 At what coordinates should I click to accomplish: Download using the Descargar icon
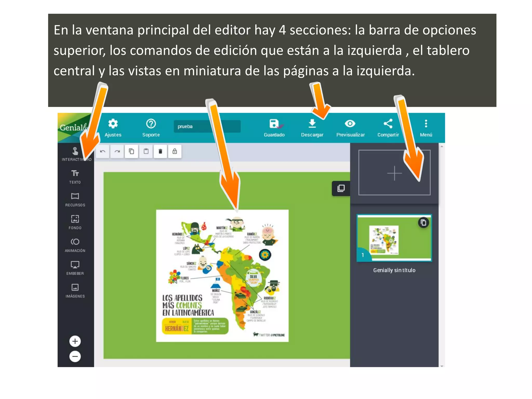[312, 124]
